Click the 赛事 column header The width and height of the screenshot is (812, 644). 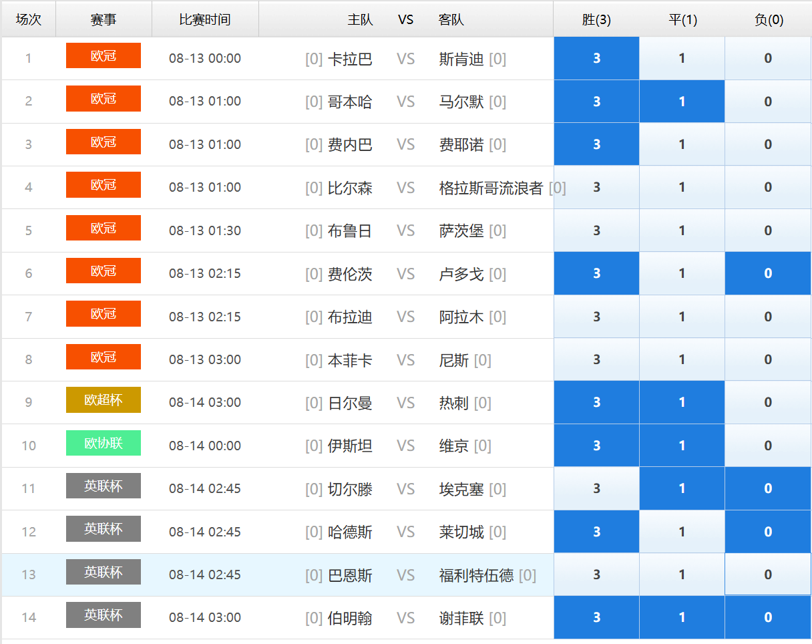tap(104, 20)
